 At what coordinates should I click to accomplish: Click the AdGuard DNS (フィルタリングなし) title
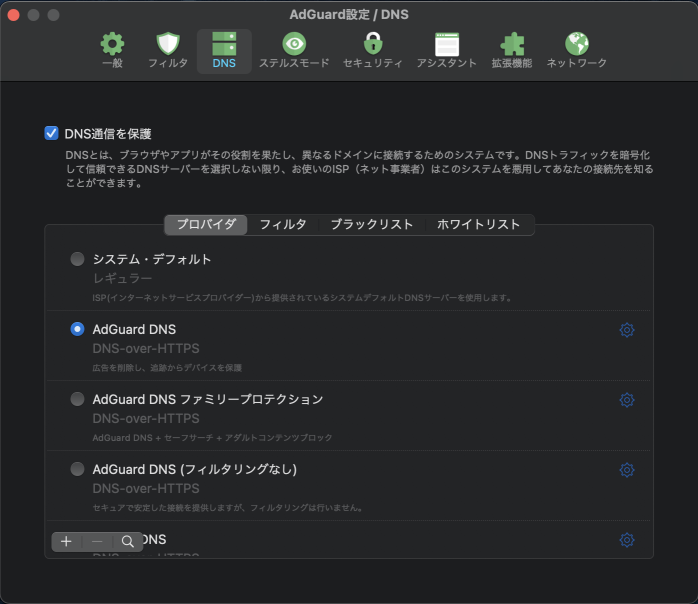[x=195, y=469]
